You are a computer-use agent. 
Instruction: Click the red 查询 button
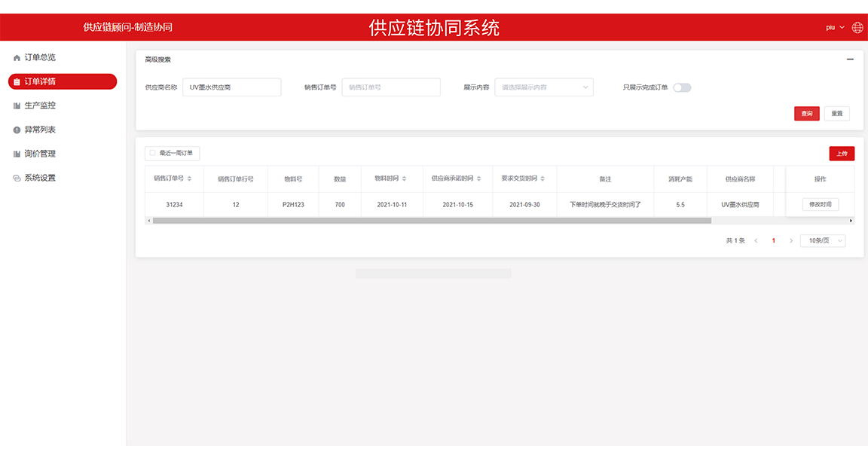[806, 114]
